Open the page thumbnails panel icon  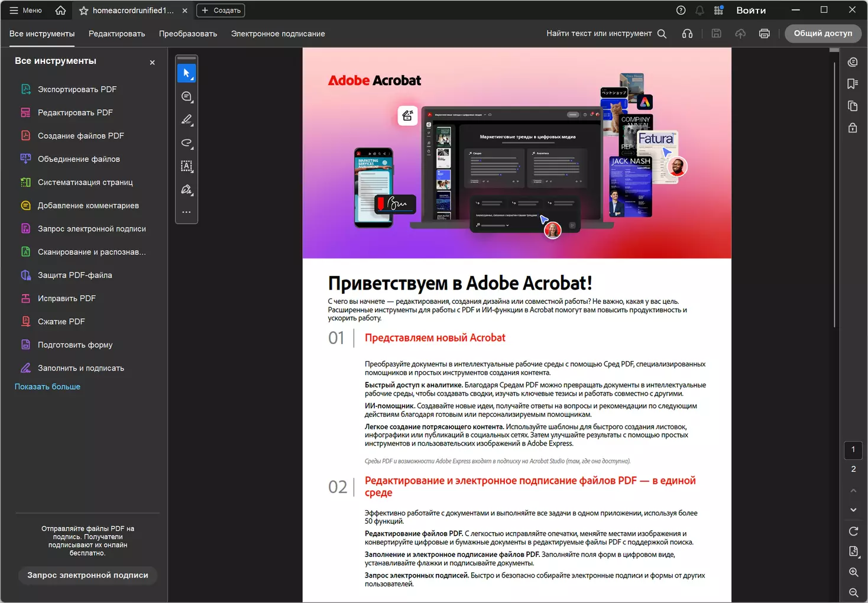[853, 106]
